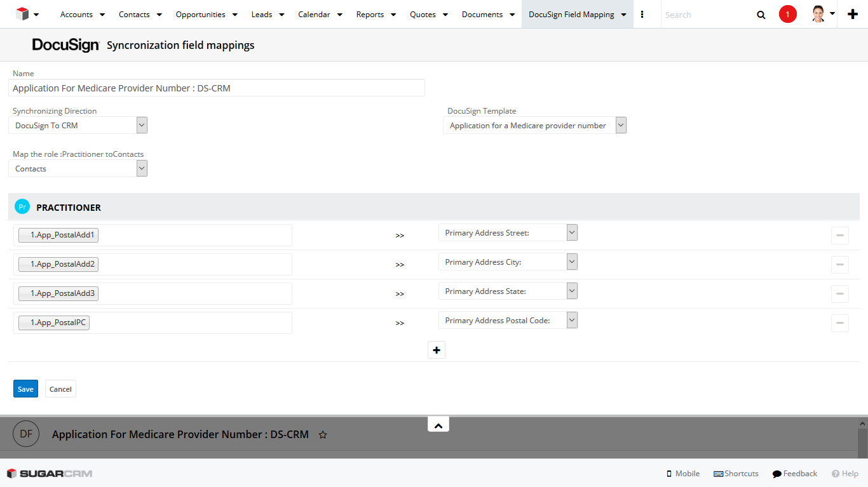868x487 pixels.
Task: Cancel the field mapping edit
Action: [60, 389]
